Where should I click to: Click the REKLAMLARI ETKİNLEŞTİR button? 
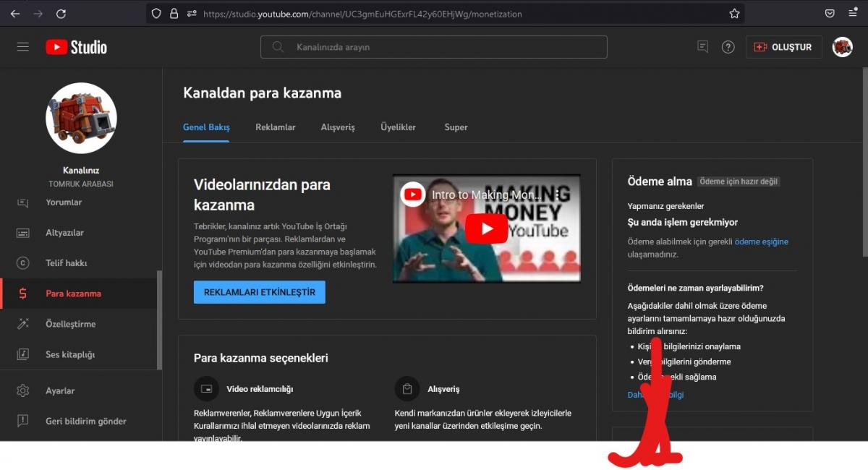260,292
